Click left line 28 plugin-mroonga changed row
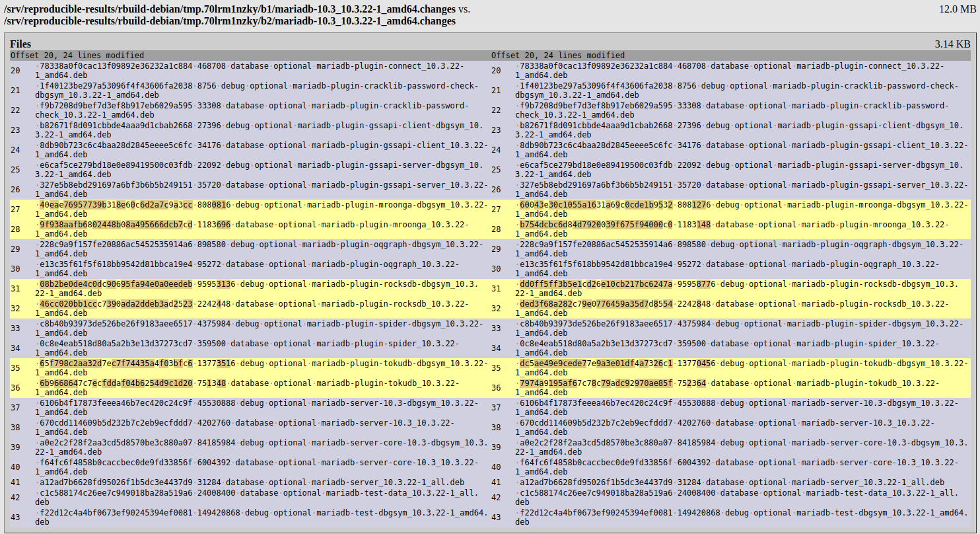The height and width of the screenshot is (534, 980). (262, 229)
